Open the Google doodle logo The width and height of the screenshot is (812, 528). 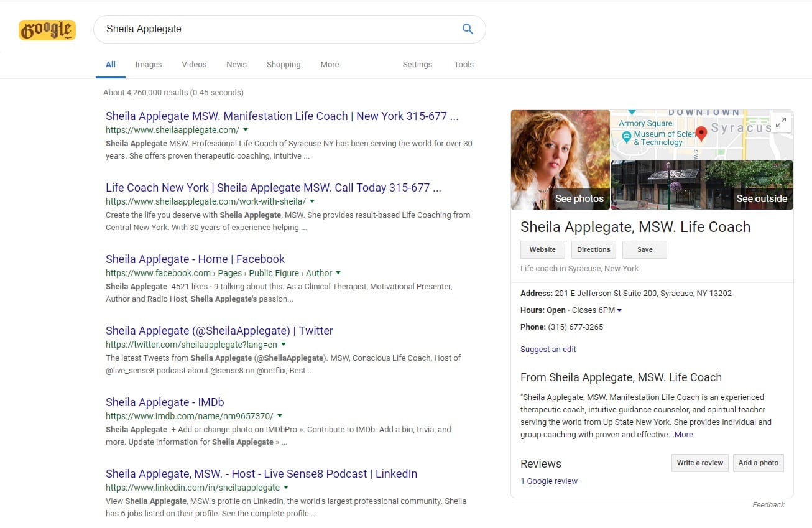[x=47, y=30]
